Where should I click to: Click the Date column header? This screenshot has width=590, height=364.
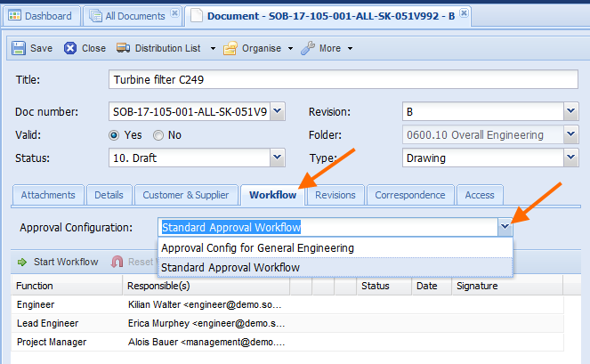point(432,286)
